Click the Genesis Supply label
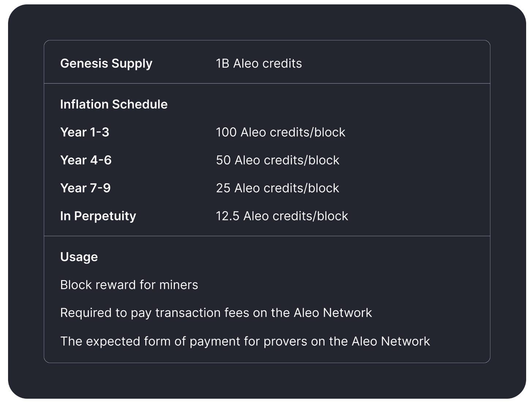 coord(106,64)
